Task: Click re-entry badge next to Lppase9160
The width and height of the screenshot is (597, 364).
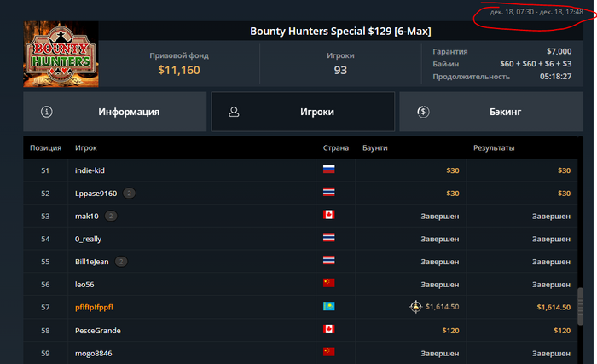Action: pyautogui.click(x=130, y=194)
